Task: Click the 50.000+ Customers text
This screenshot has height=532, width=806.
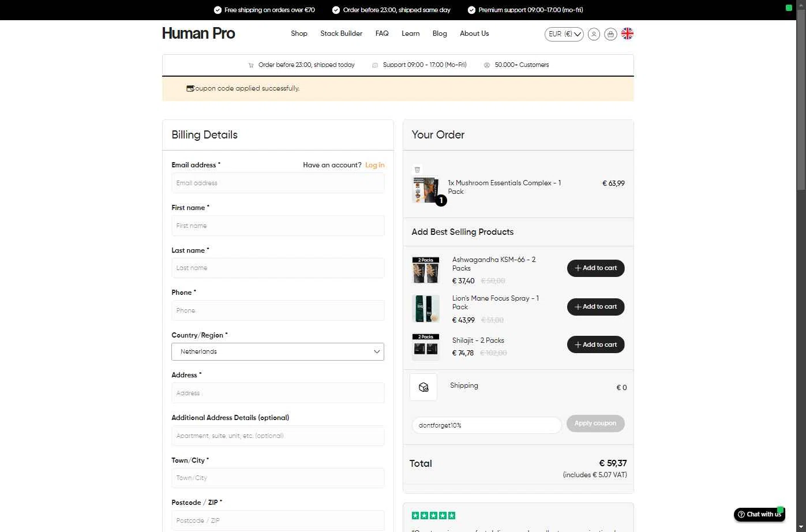Action: [522, 65]
